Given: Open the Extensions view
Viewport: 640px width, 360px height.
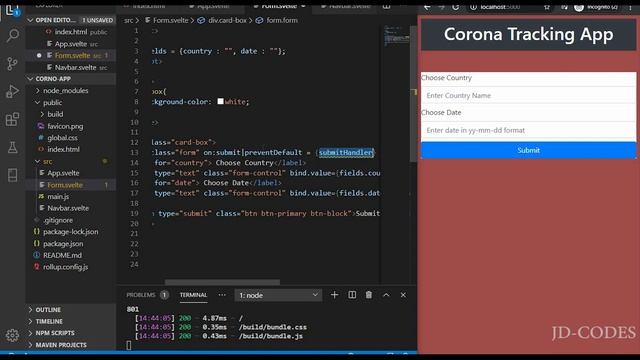Looking at the screenshot, I should tap(13, 119).
